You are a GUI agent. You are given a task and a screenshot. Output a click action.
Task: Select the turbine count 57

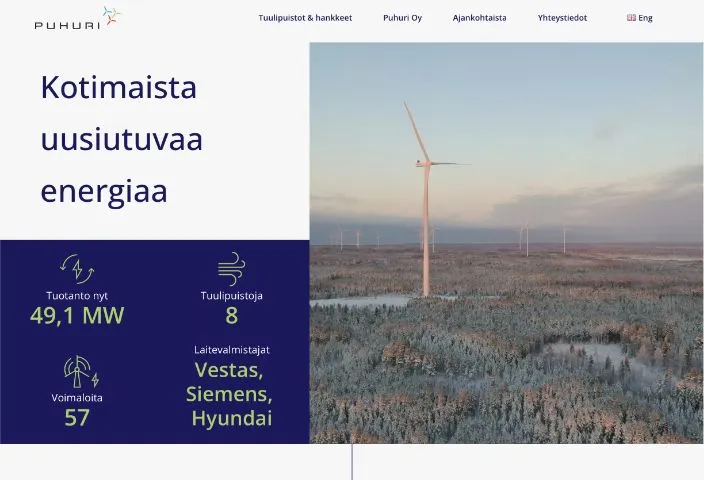coord(77,418)
